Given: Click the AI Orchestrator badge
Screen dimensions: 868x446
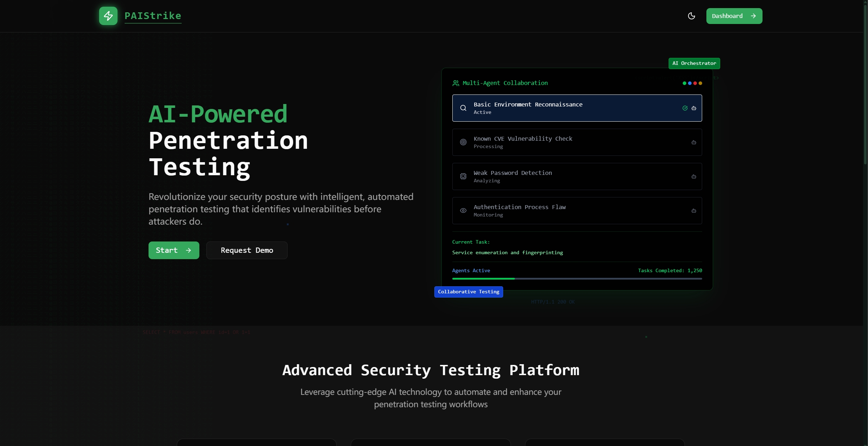Looking at the screenshot, I should [694, 63].
